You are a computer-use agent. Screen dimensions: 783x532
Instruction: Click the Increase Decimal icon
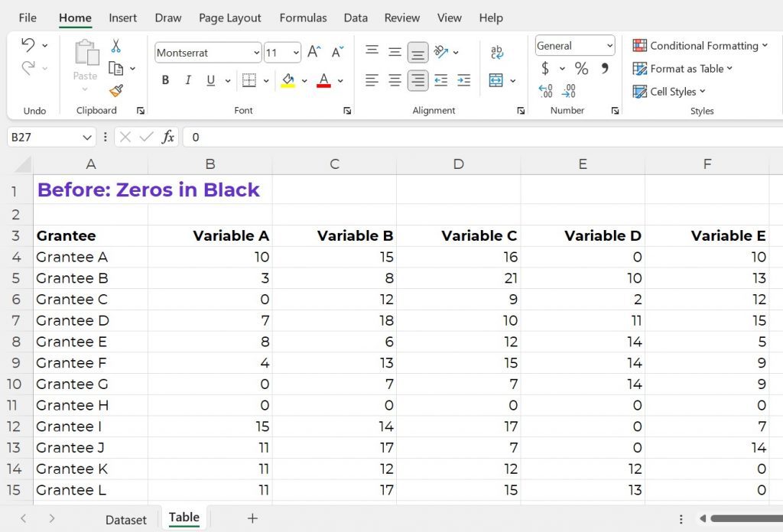pyautogui.click(x=545, y=91)
